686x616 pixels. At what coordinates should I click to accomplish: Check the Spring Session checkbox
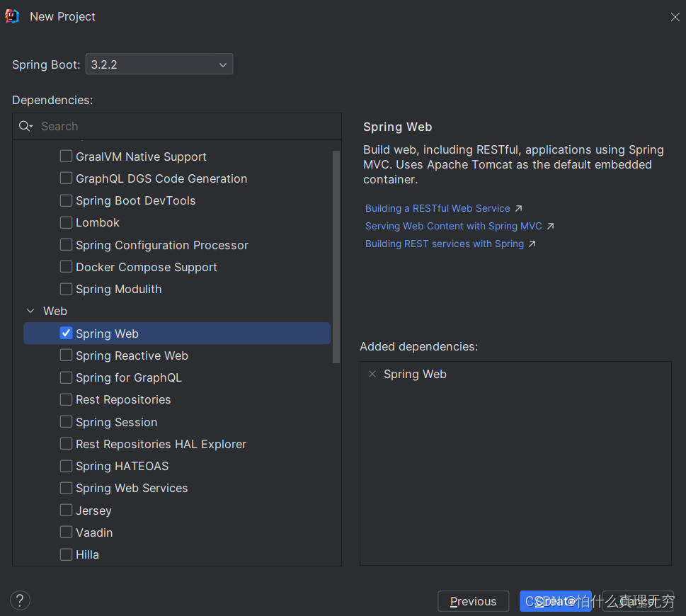66,422
